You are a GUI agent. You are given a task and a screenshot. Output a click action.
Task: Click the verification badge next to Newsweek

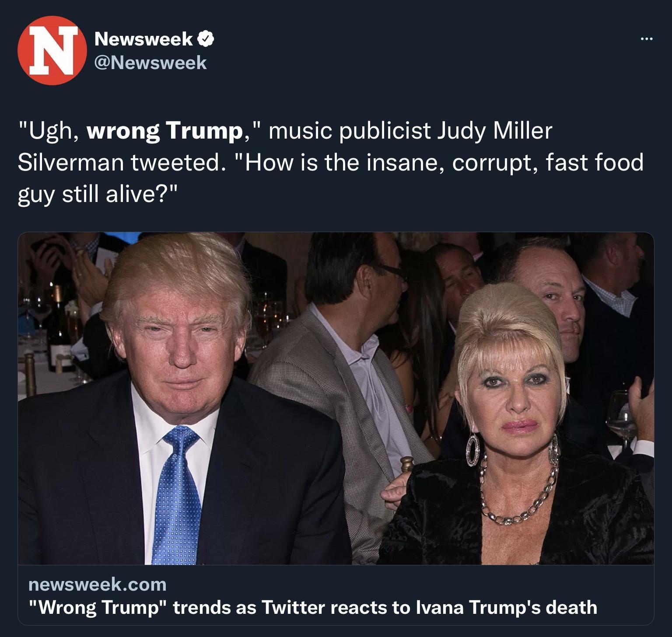(x=205, y=38)
